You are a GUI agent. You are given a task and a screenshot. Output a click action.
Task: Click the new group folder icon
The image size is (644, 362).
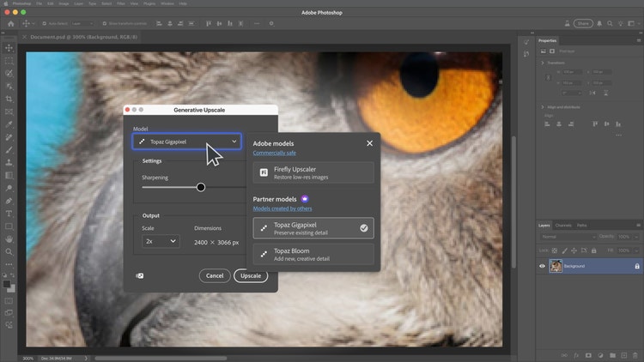[612, 355]
